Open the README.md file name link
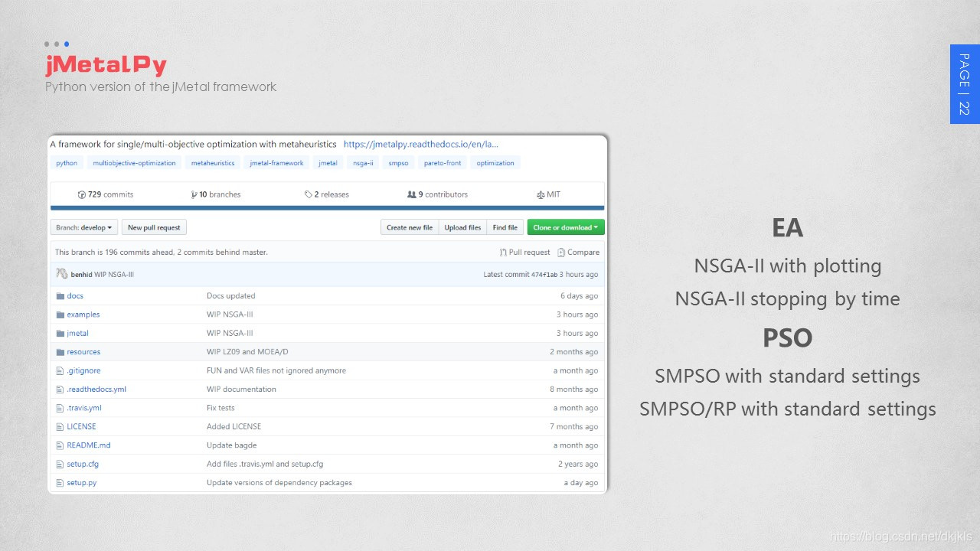This screenshot has height=551, width=980. 89,445
